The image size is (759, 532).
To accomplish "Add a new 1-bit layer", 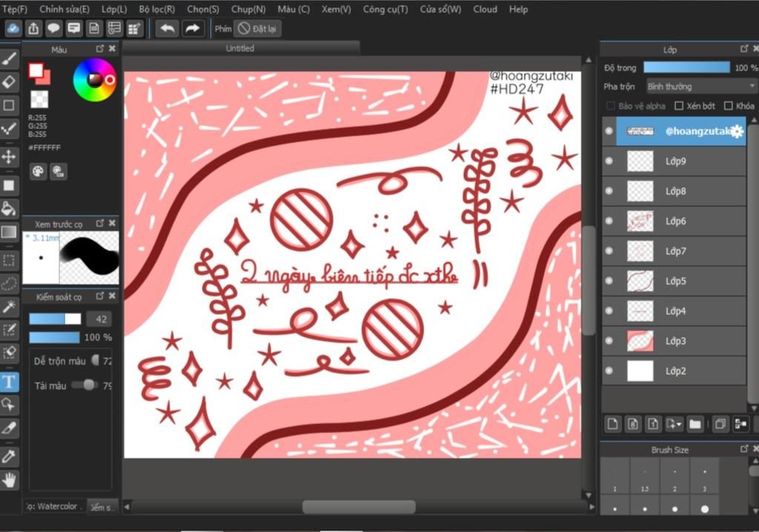I will (x=653, y=424).
